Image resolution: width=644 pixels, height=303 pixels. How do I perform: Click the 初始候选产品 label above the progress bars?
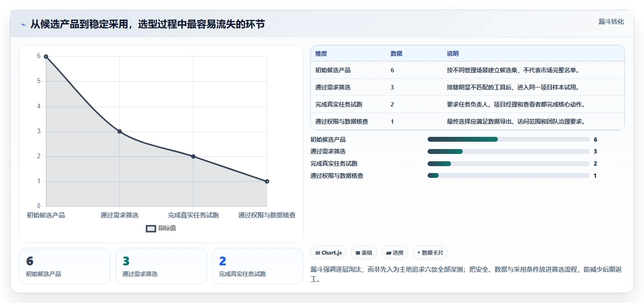pos(328,140)
